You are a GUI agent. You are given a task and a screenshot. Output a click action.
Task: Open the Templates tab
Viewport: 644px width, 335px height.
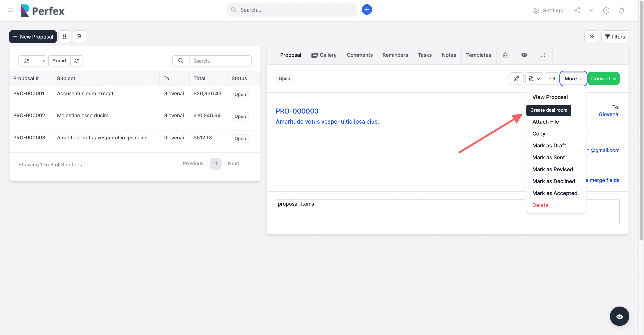[479, 55]
